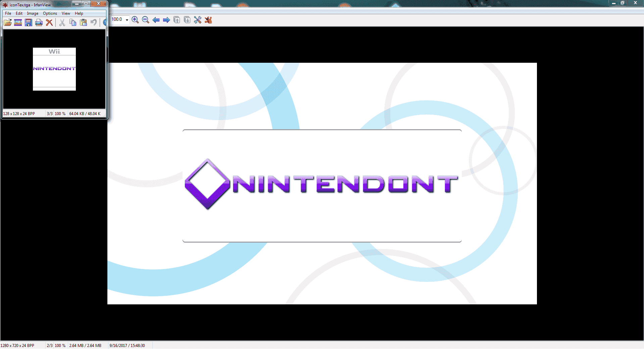The image size is (644, 349).
Task: Open the Edit menu
Action: 19,13
